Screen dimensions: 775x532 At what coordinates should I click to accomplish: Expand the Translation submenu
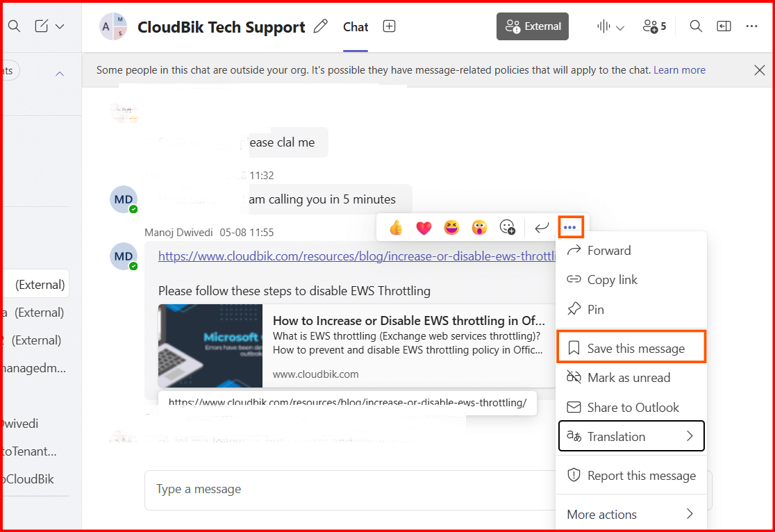[631, 436]
